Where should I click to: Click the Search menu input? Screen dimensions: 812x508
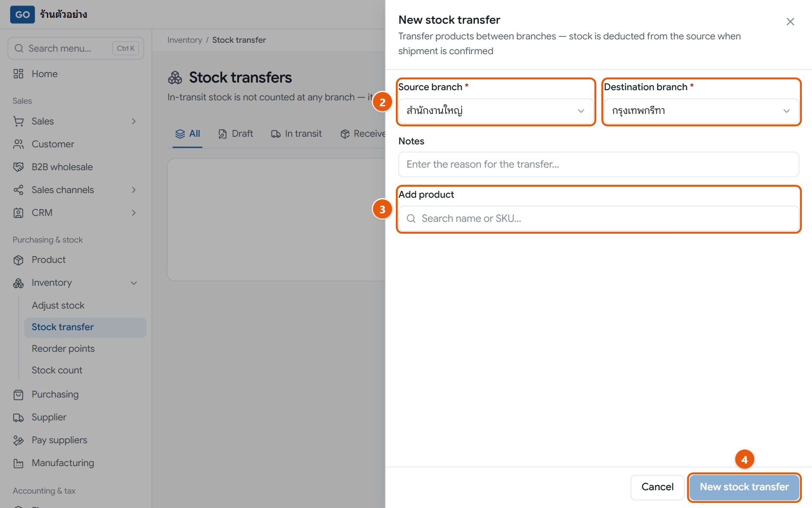pyautogui.click(x=76, y=48)
